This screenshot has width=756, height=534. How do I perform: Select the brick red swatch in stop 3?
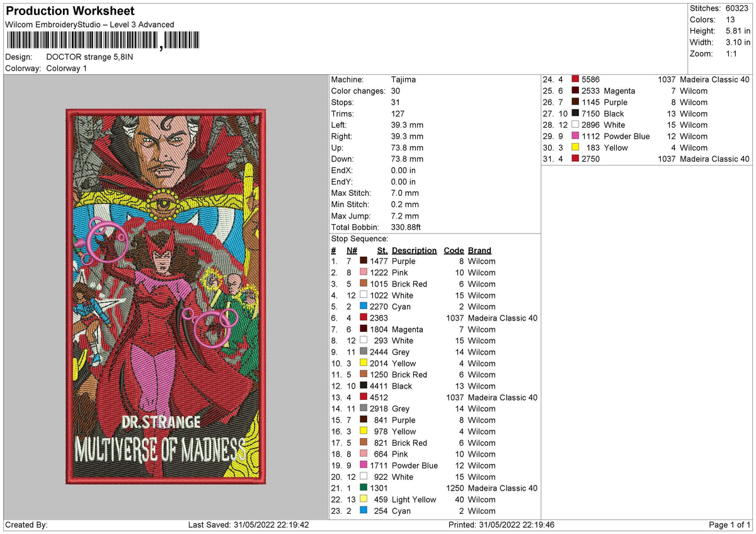tap(364, 284)
